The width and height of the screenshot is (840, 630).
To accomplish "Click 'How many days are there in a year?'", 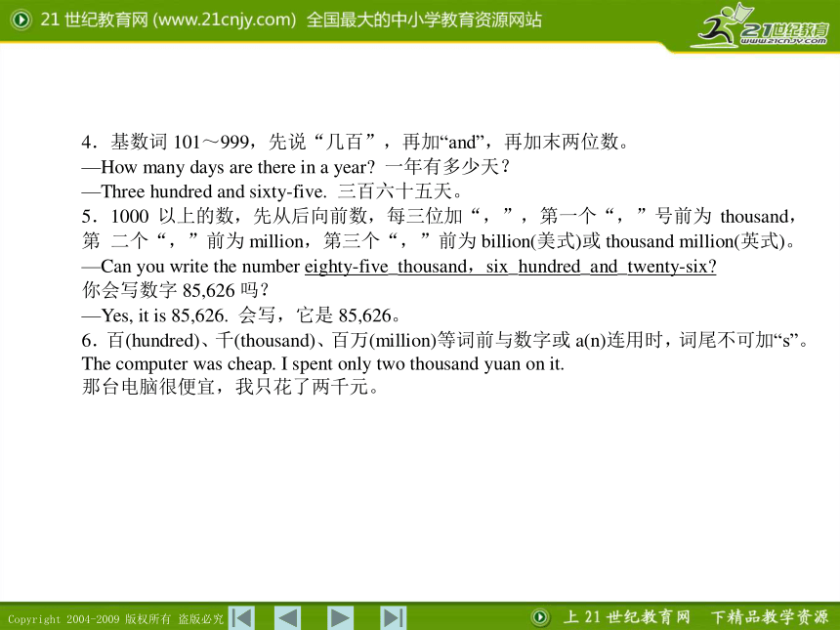I will [x=238, y=167].
